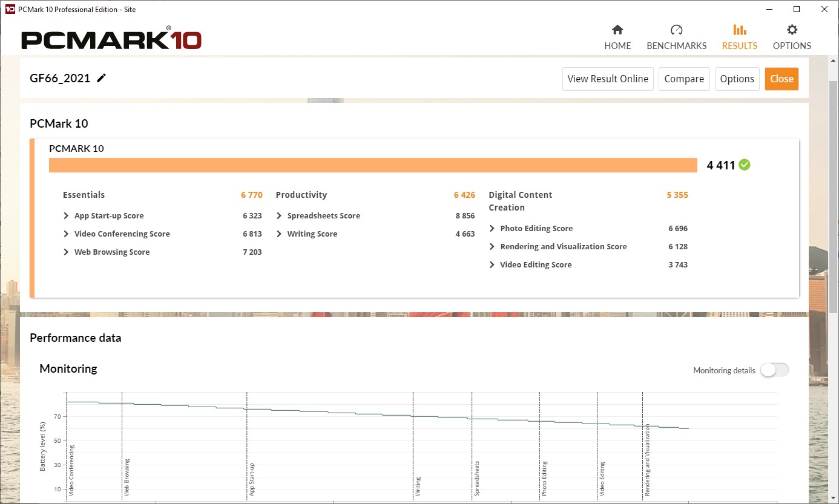Click the View Result Online button
This screenshot has width=839, height=504.
click(x=608, y=79)
